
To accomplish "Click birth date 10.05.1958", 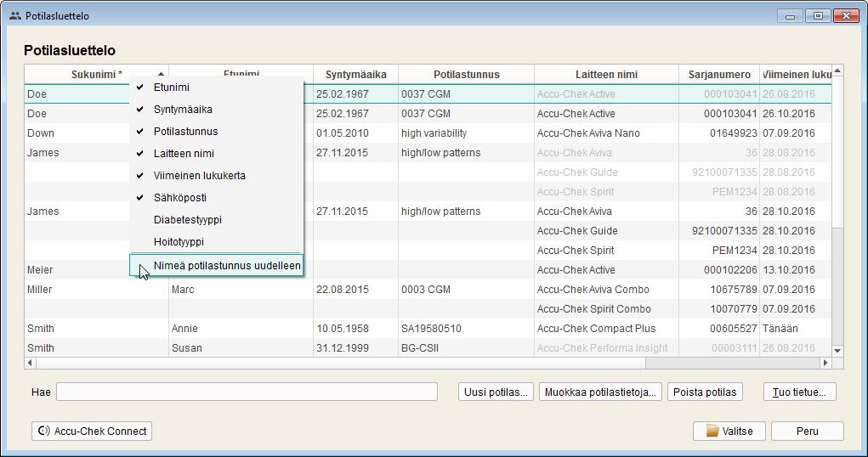I will 342,329.
